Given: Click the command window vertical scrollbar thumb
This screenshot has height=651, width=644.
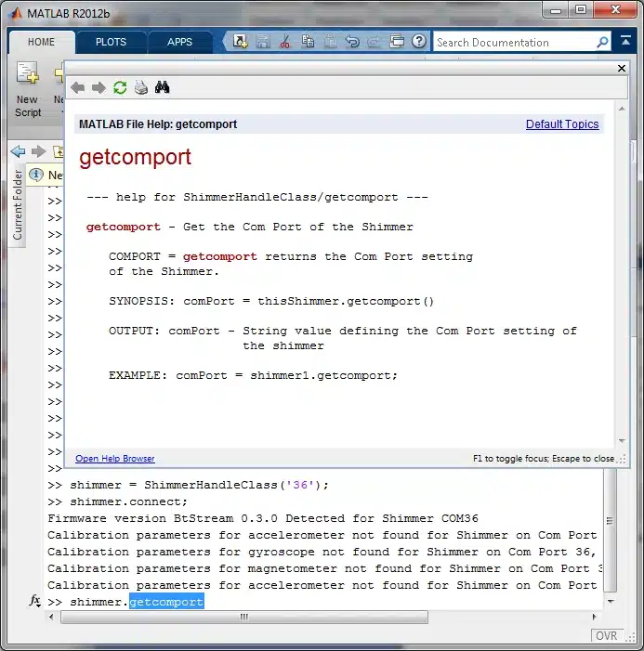Looking at the screenshot, I should coord(610,529).
